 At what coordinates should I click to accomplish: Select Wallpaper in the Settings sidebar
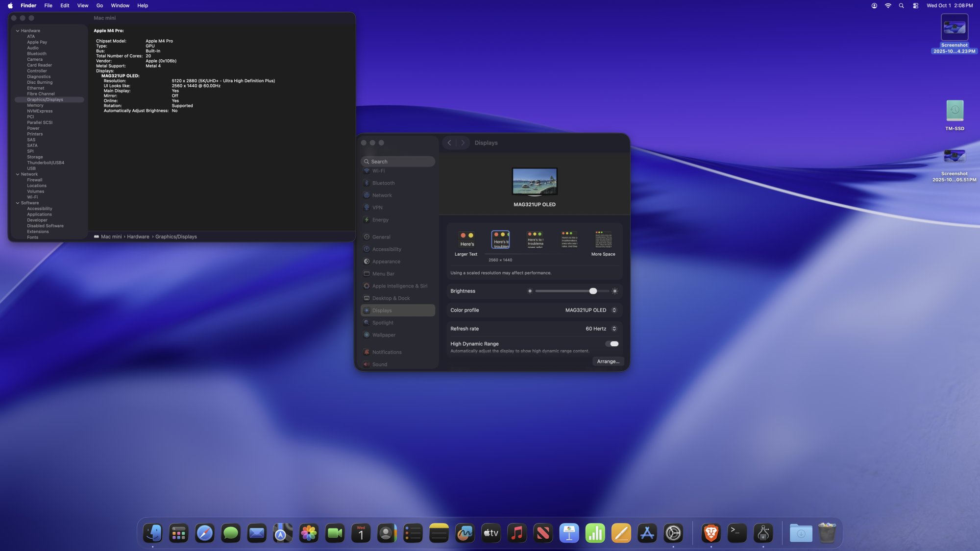point(384,335)
